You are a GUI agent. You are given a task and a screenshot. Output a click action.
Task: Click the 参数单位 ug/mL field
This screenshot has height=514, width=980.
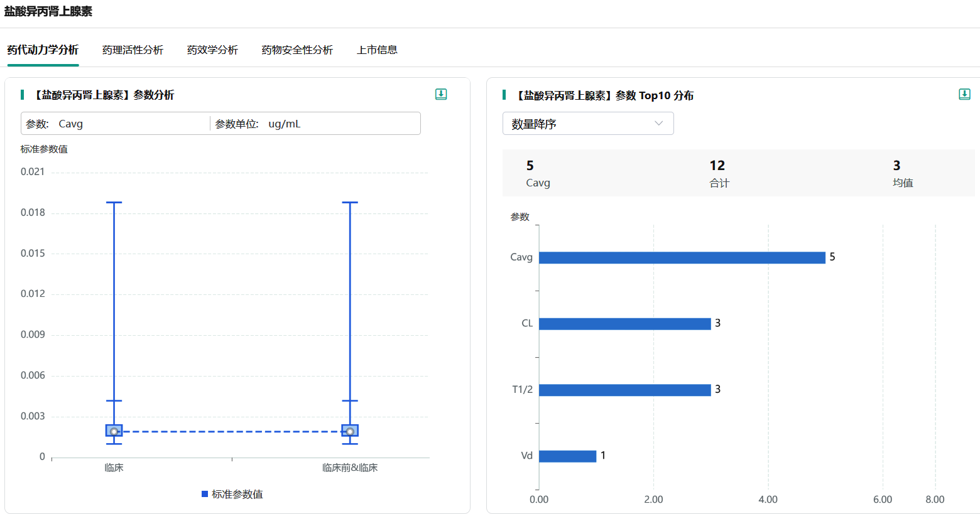314,124
